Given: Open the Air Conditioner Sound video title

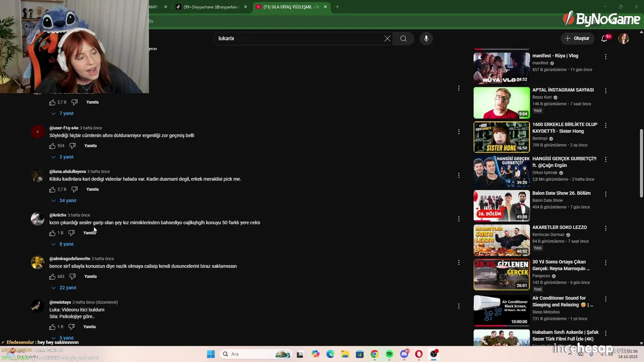Looking at the screenshot, I should [x=562, y=301].
